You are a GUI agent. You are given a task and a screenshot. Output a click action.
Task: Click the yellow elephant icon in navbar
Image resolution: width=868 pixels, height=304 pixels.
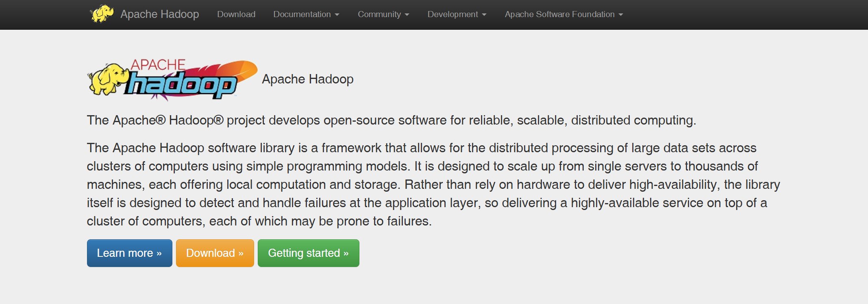(102, 14)
